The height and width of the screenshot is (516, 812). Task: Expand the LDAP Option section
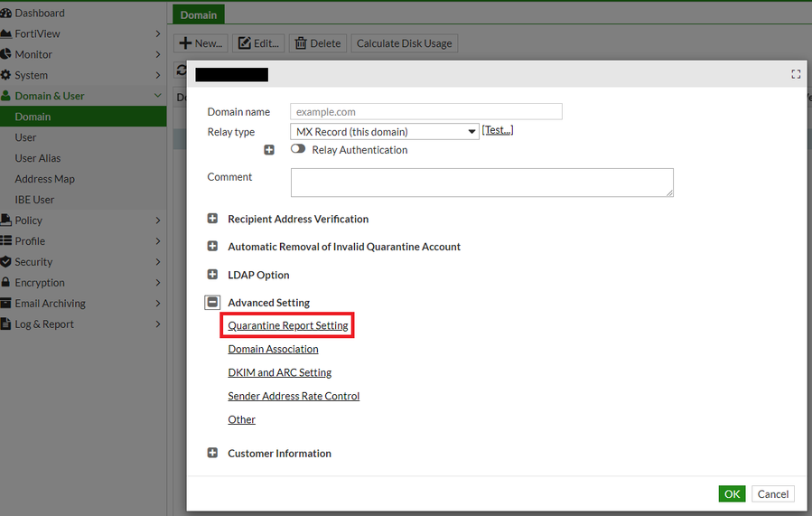click(x=213, y=275)
